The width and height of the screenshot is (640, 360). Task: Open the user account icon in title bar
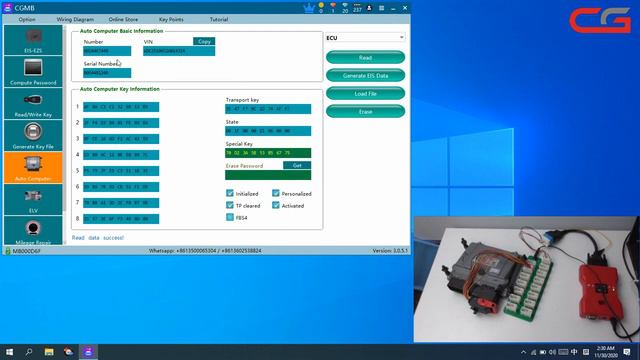click(369, 8)
